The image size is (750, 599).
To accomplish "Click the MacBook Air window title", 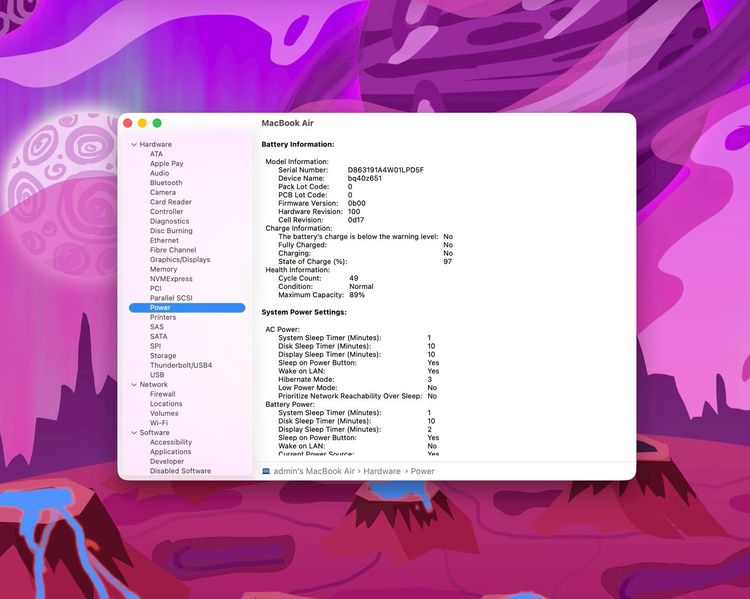I will 287,123.
